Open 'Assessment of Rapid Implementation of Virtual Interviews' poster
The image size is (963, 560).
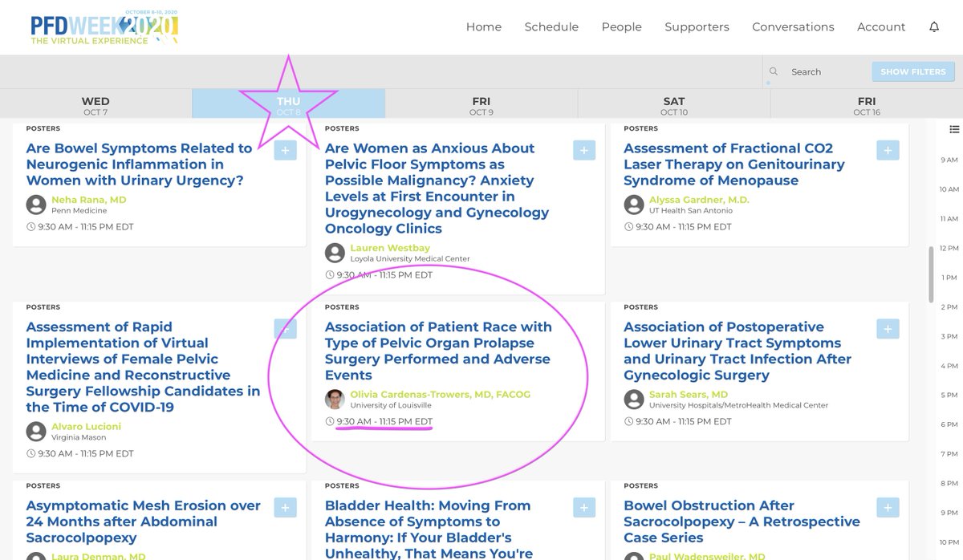point(143,367)
